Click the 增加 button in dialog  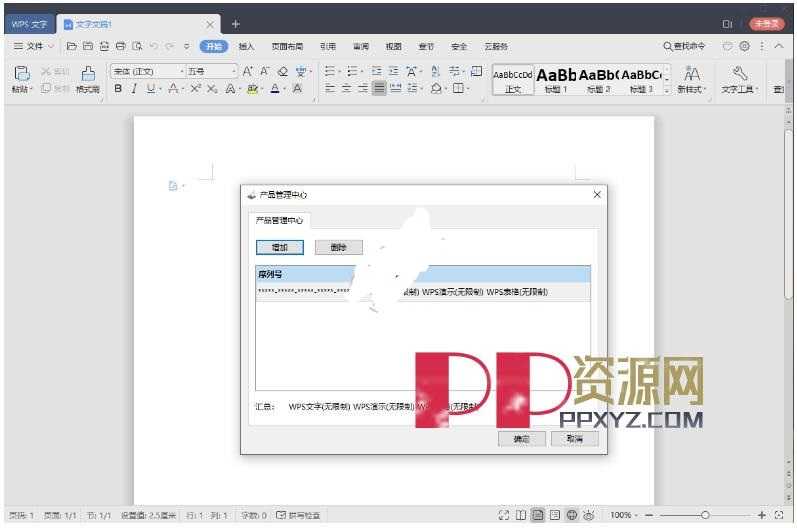(280, 247)
